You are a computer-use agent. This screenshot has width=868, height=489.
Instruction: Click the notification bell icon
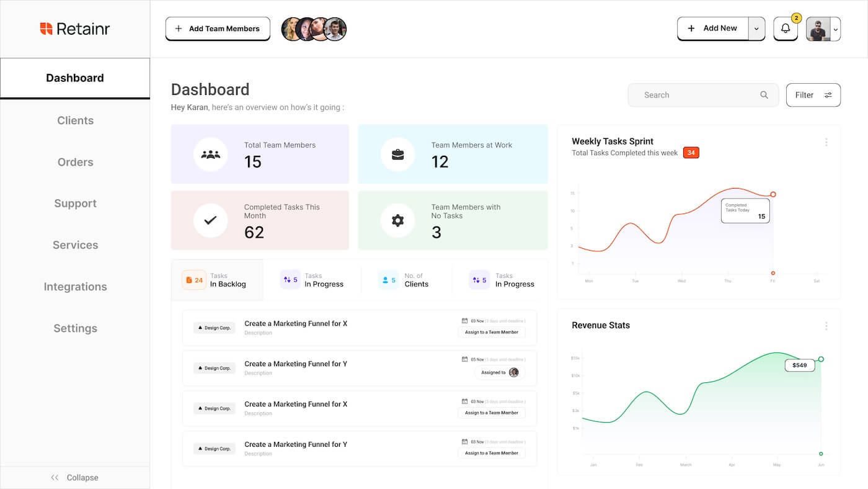pos(785,29)
